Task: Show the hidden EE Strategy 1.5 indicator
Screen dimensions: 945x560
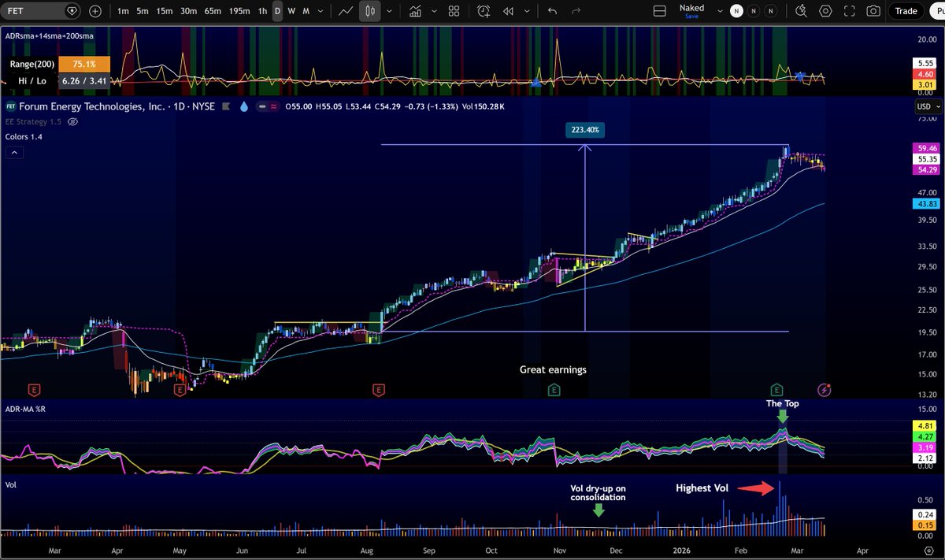Action: pyautogui.click(x=72, y=122)
